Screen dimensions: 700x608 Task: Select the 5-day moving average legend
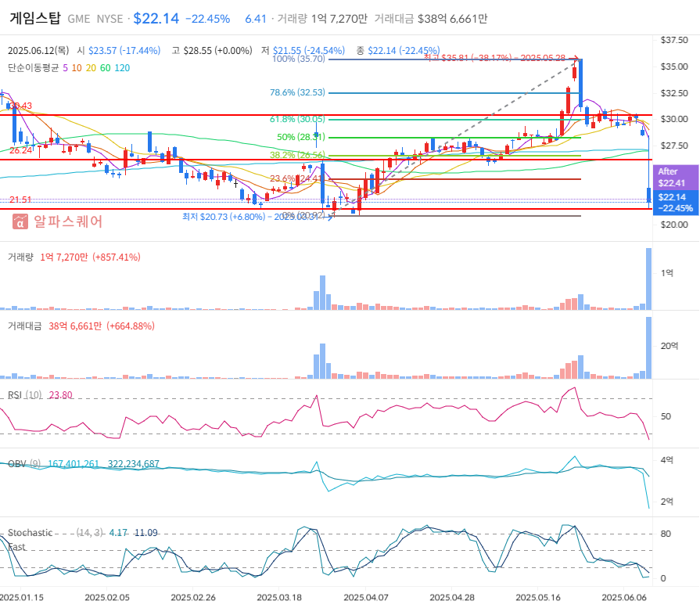tap(66, 68)
